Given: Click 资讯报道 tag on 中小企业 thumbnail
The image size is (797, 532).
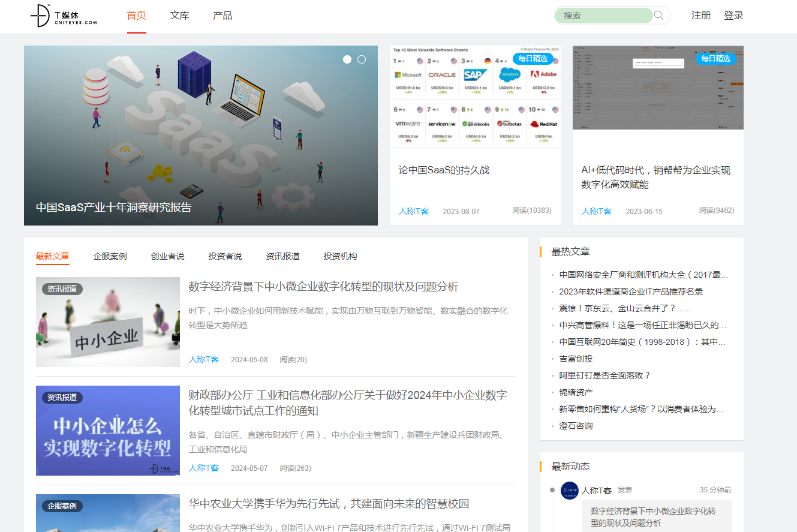Looking at the screenshot, I should click(62, 289).
